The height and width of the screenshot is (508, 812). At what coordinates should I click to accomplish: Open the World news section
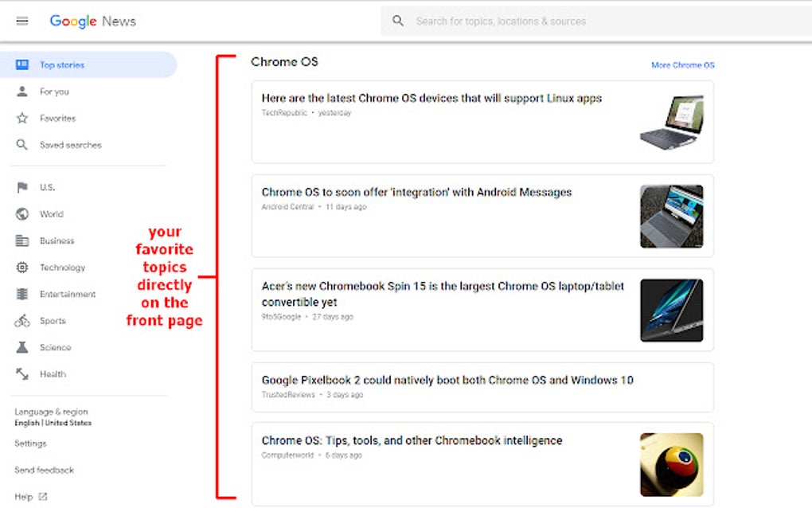click(51, 214)
